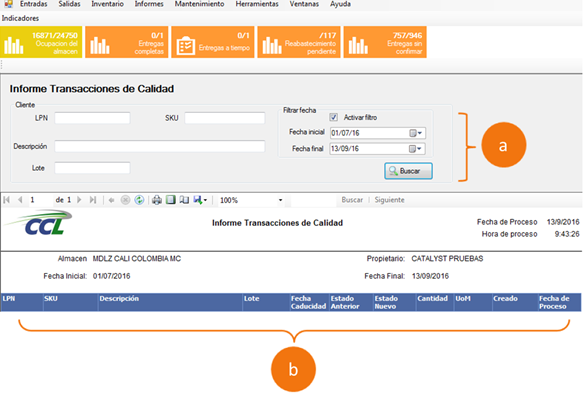This screenshot has height=393, width=586.
Task: Open the Fecha inicial calendar dropdown
Action: (x=416, y=133)
